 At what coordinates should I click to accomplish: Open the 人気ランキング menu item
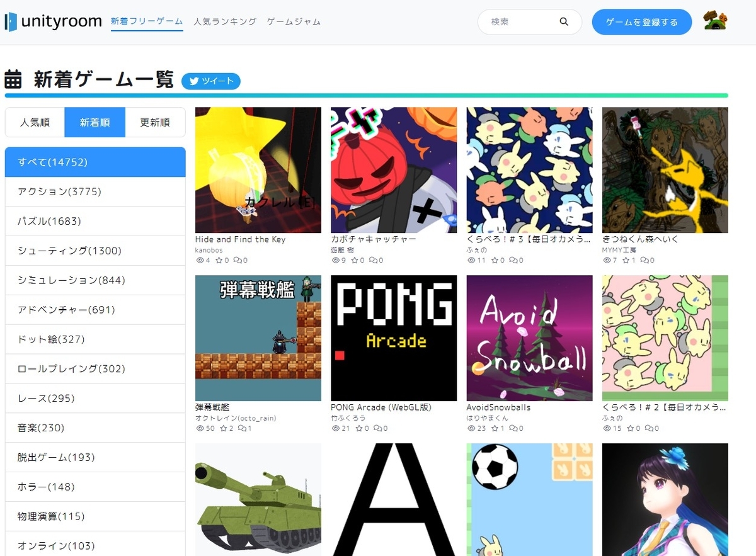tap(225, 21)
